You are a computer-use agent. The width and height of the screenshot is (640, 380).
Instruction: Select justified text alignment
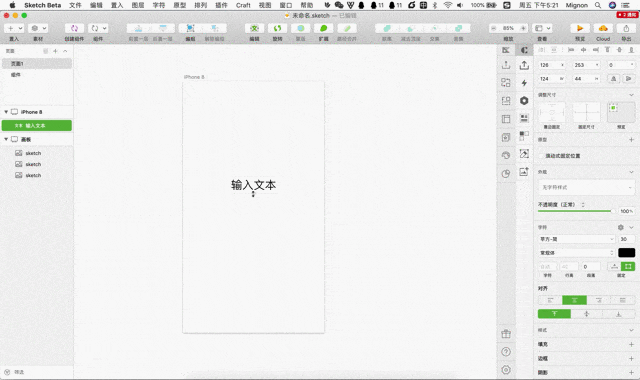click(x=623, y=300)
